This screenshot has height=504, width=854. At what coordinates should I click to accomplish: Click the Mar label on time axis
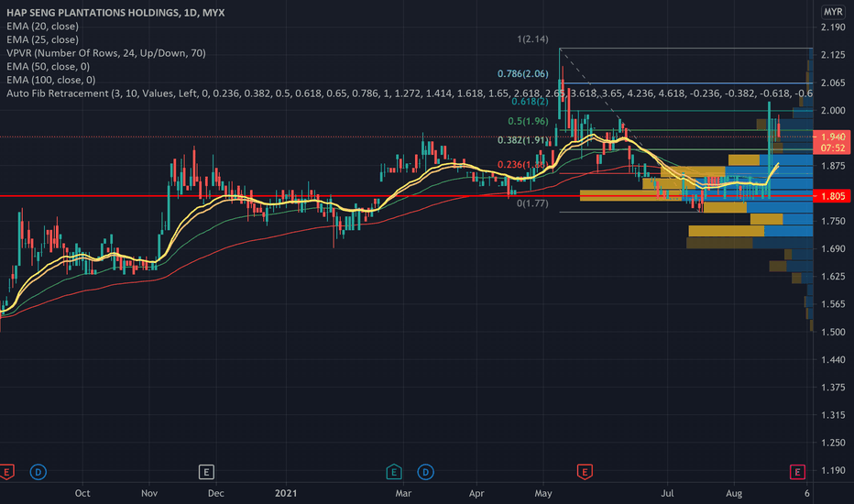[403, 493]
